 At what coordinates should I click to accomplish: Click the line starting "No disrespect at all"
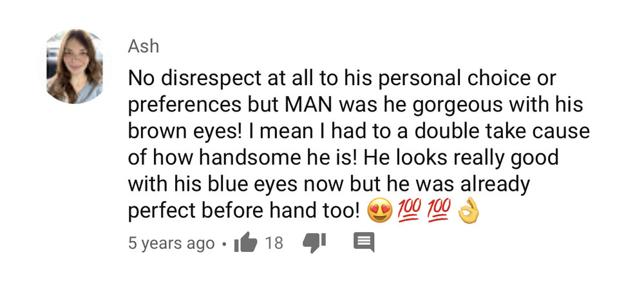click(x=342, y=79)
